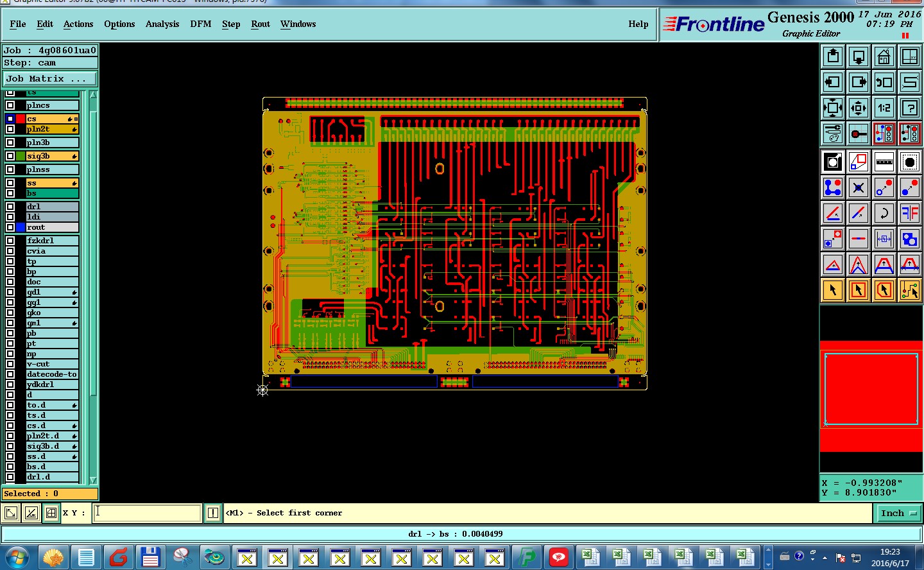Click the green color swatch of sig3b
This screenshot has height=570, width=924.
point(21,156)
